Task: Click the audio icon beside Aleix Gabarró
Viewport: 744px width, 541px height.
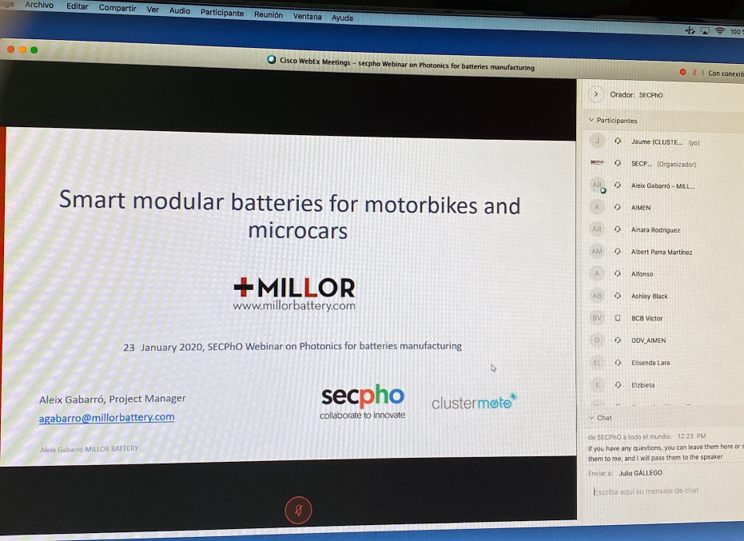Action: 617,185
